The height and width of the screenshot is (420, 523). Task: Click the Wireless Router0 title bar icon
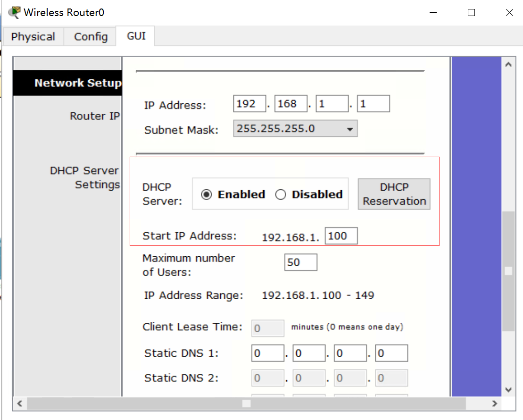point(14,12)
